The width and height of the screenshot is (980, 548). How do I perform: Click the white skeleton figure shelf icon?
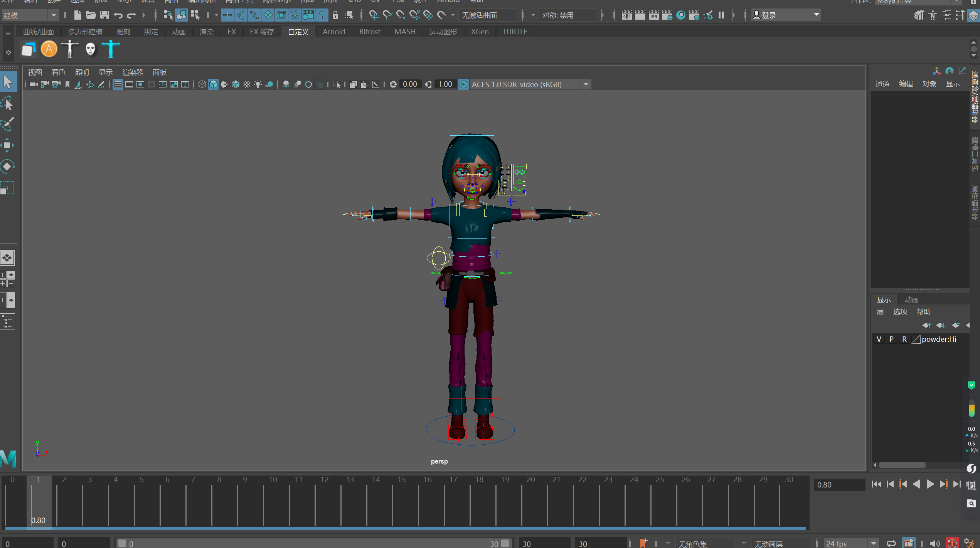pos(70,49)
